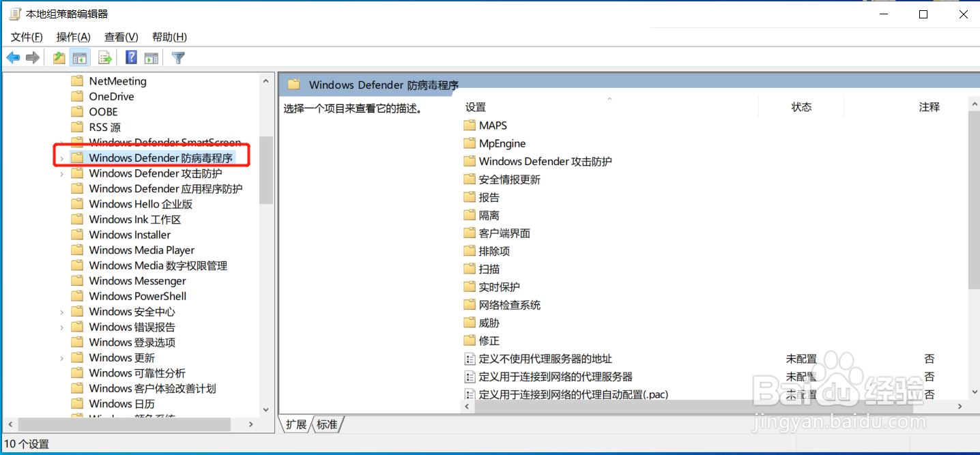Click the 客户端界面 folder icon
Screen dimensions: 980x455
(x=470, y=233)
